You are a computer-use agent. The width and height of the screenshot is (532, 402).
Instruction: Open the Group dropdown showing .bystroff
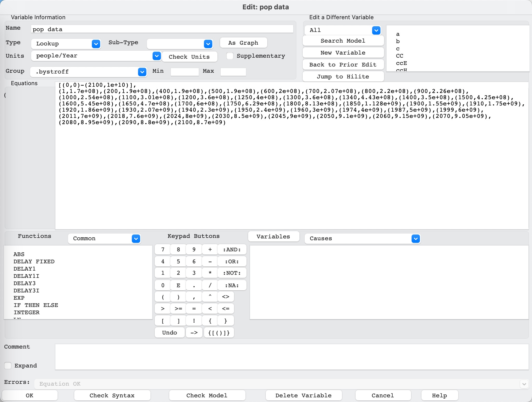[x=88, y=72]
